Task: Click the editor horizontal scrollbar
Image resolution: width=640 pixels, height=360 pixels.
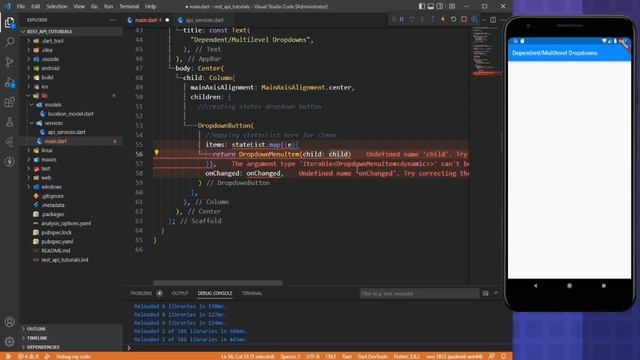Action: point(218,283)
